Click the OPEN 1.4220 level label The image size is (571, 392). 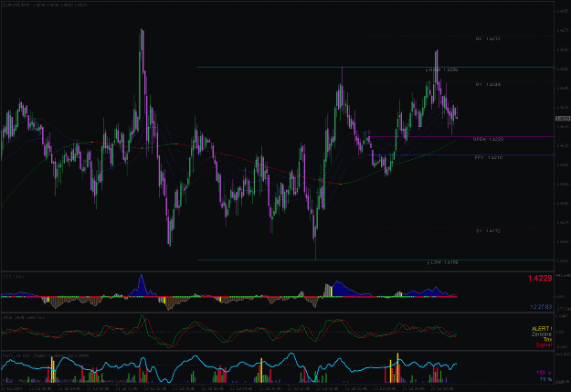click(488, 139)
